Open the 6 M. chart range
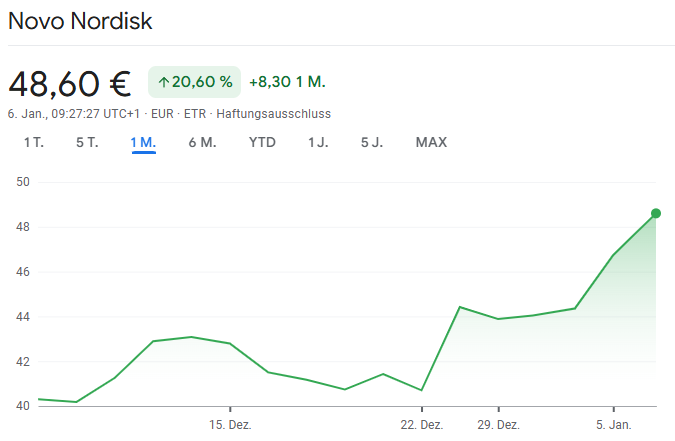Viewport: 675px width, 441px height. click(x=202, y=142)
